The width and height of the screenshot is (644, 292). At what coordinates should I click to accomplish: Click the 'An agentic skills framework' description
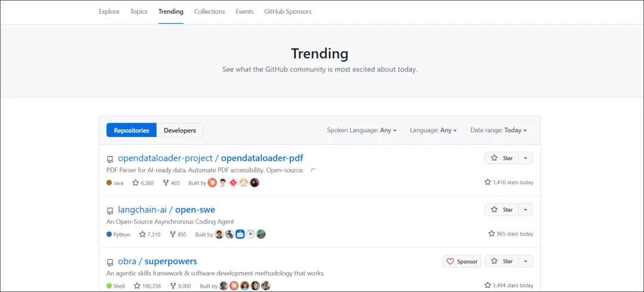click(216, 273)
